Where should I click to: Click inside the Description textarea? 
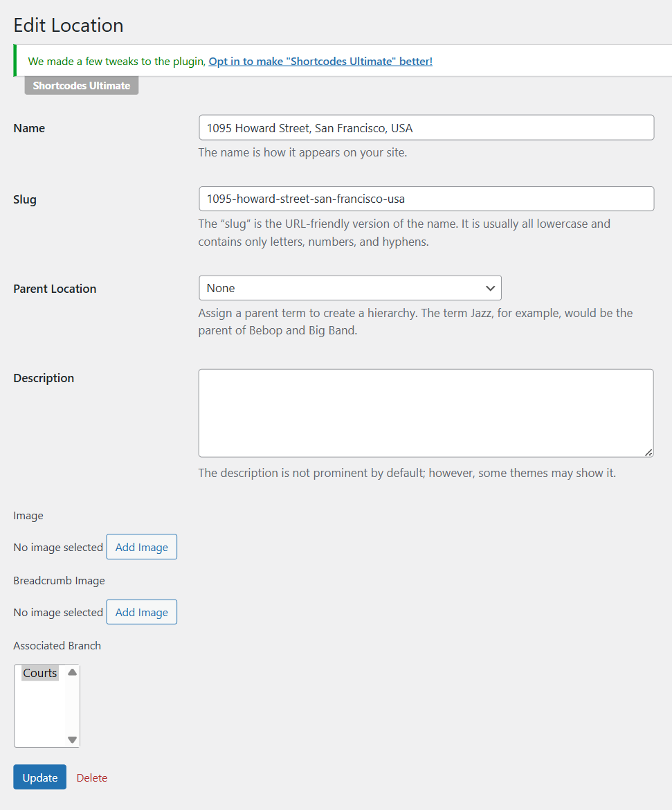426,413
